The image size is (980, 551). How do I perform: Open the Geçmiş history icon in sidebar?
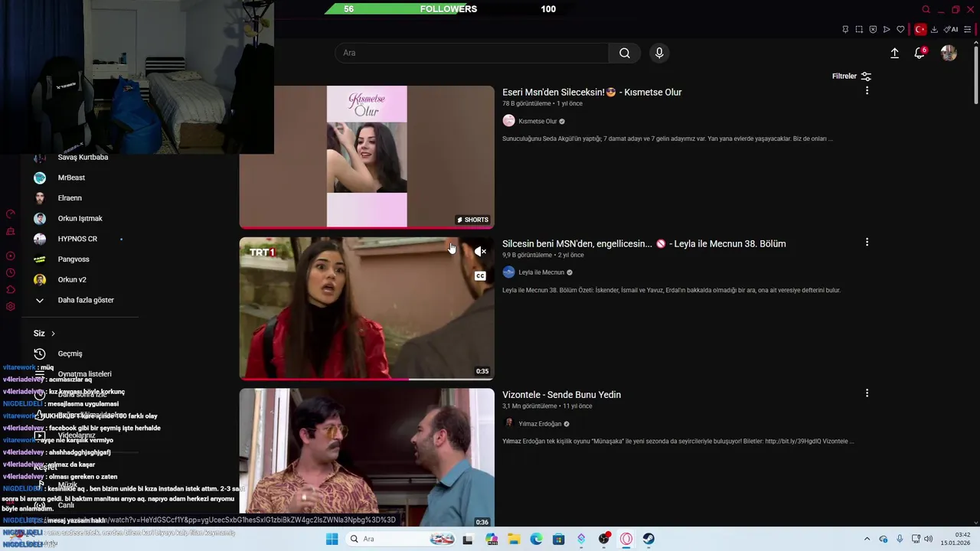tap(40, 354)
